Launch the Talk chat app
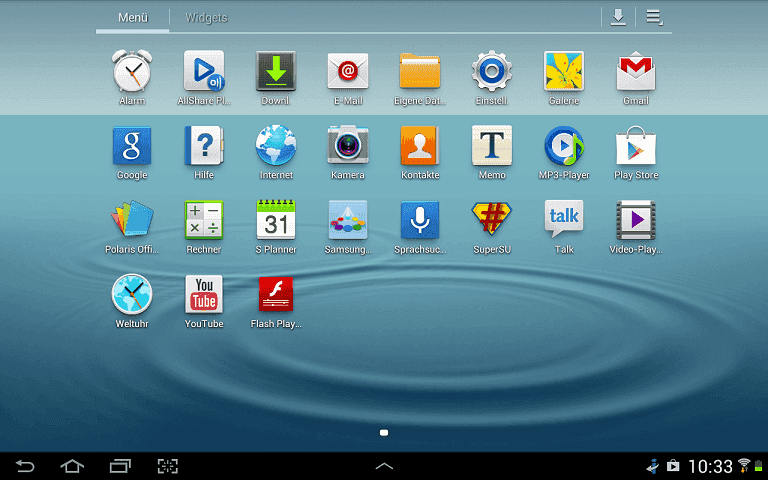The width and height of the screenshot is (768, 480). pyautogui.click(x=564, y=219)
